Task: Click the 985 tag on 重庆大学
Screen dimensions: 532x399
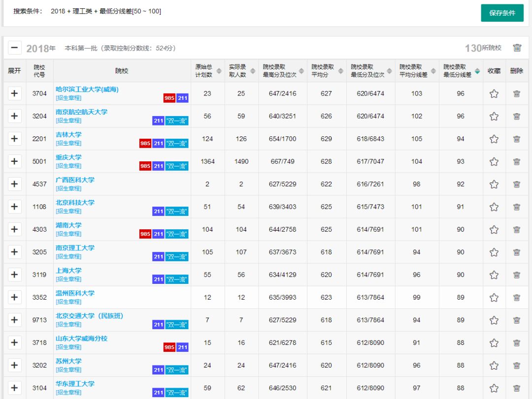Action: 145,166
